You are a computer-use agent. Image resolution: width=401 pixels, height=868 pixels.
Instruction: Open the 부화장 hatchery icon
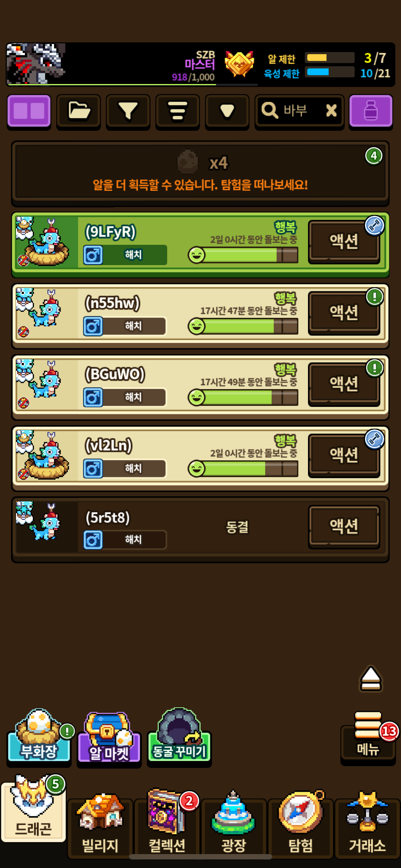point(38,736)
